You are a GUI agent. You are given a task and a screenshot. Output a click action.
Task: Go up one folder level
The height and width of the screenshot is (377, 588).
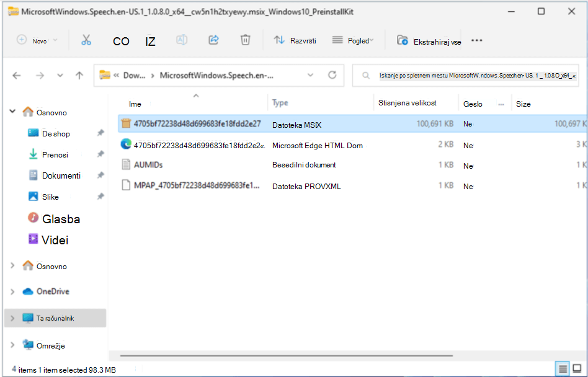click(x=79, y=76)
